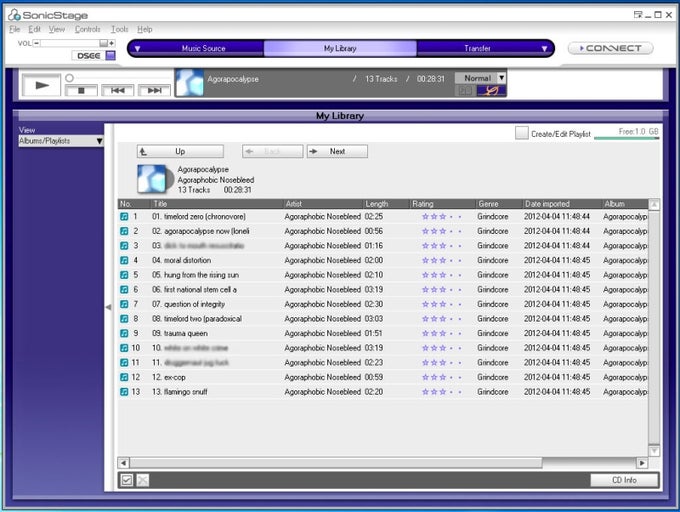Seek with the playback position knob
Viewport: 680px width, 512px height.
coord(69,78)
